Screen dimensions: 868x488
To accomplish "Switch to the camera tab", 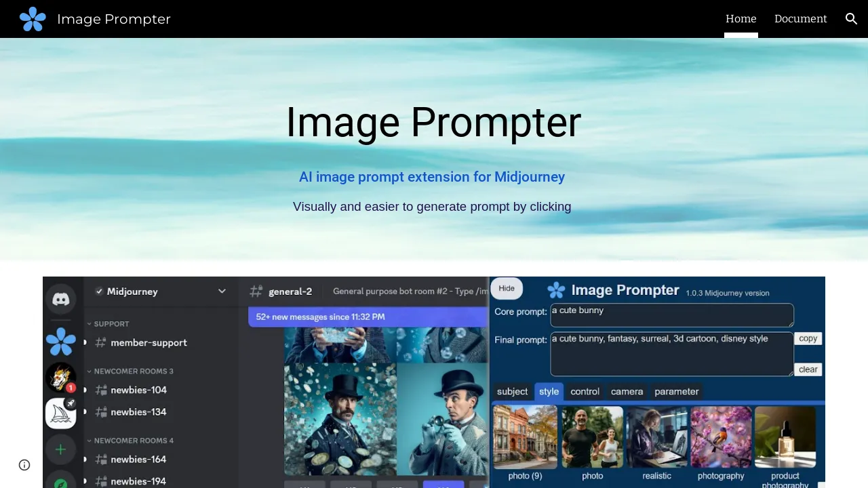I will pyautogui.click(x=627, y=391).
